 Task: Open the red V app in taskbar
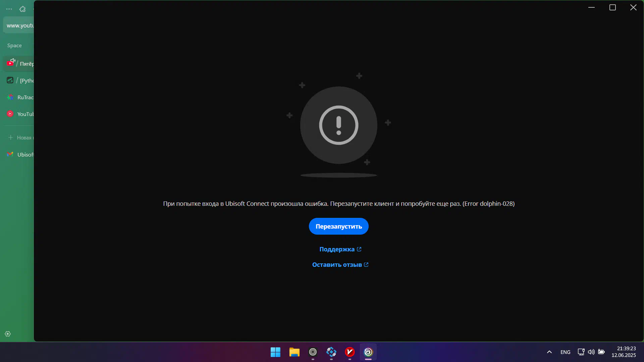tap(350, 352)
